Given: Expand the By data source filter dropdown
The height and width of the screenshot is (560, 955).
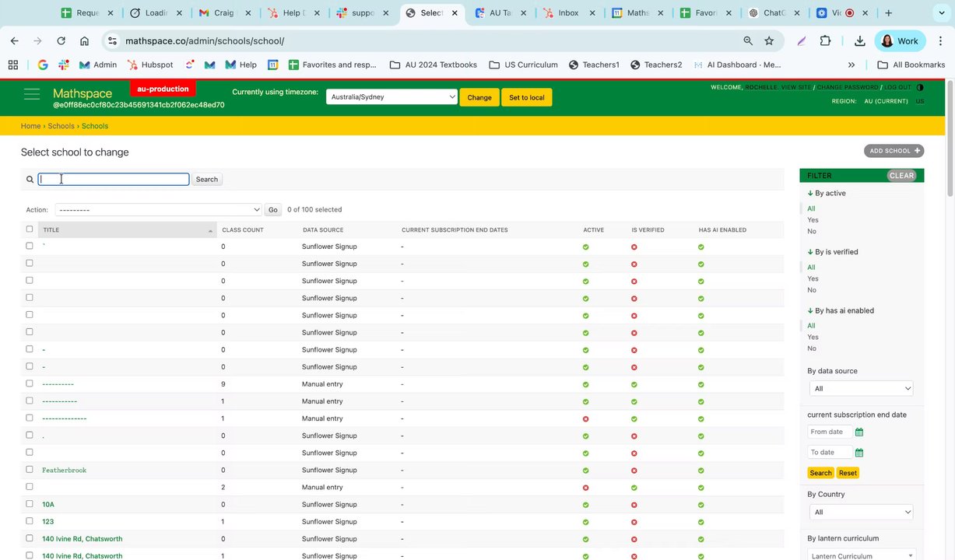Looking at the screenshot, I should click(x=860, y=388).
